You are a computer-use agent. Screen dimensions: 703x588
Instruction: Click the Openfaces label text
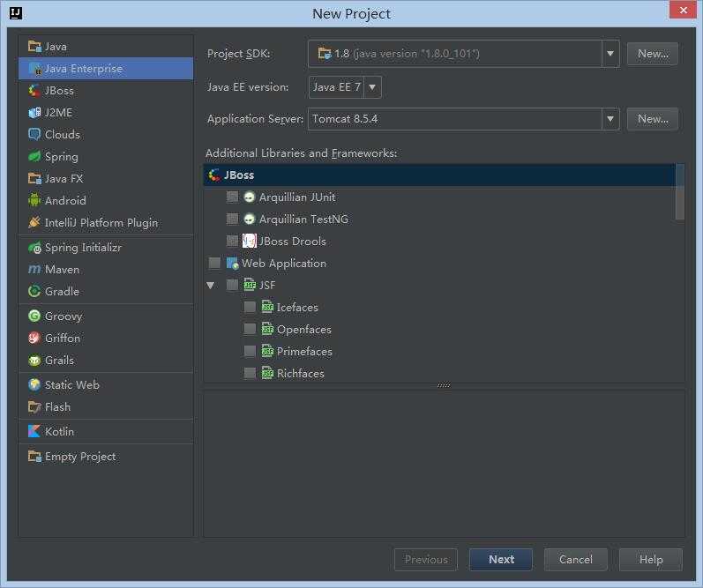coord(304,330)
